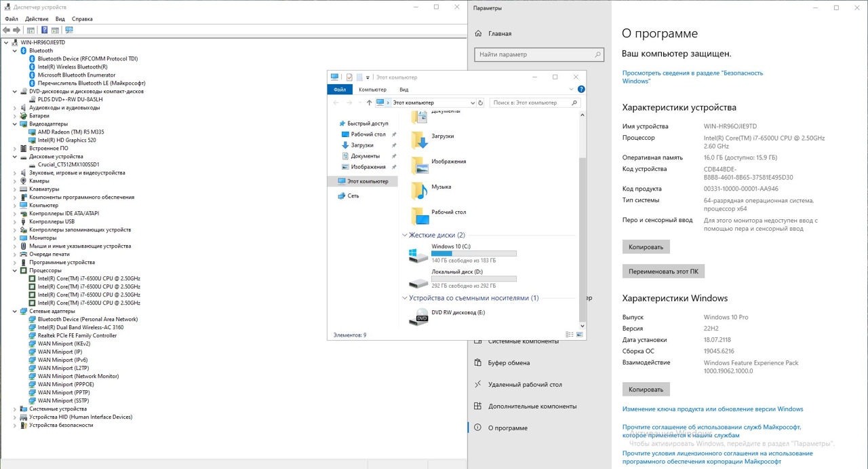Expand the Мониторы category in device tree
Viewport: 868px width, 469px height.
pos(15,238)
